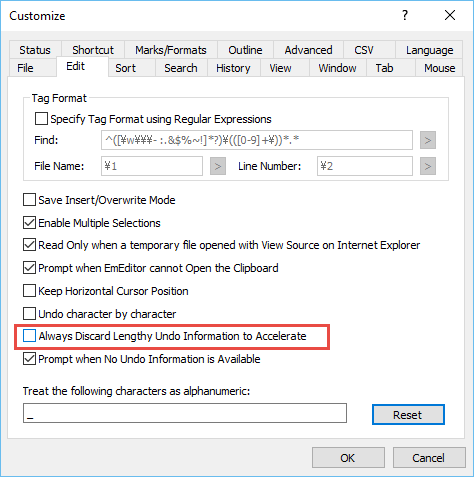This screenshot has height=477, width=474.
Task: Toggle Always Discard Lengthy Undo Information checkbox
Action: click(29, 336)
